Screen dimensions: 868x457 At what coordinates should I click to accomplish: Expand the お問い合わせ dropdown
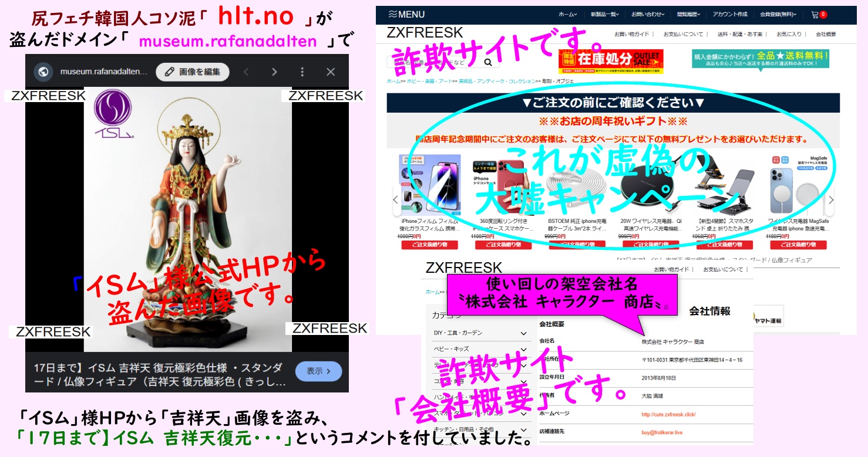[x=648, y=14]
